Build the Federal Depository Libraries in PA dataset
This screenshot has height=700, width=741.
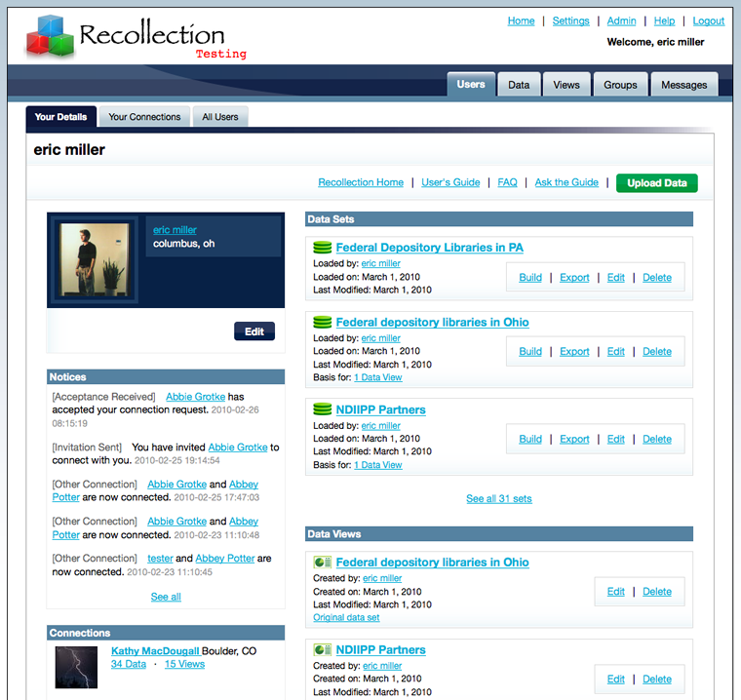click(x=530, y=278)
